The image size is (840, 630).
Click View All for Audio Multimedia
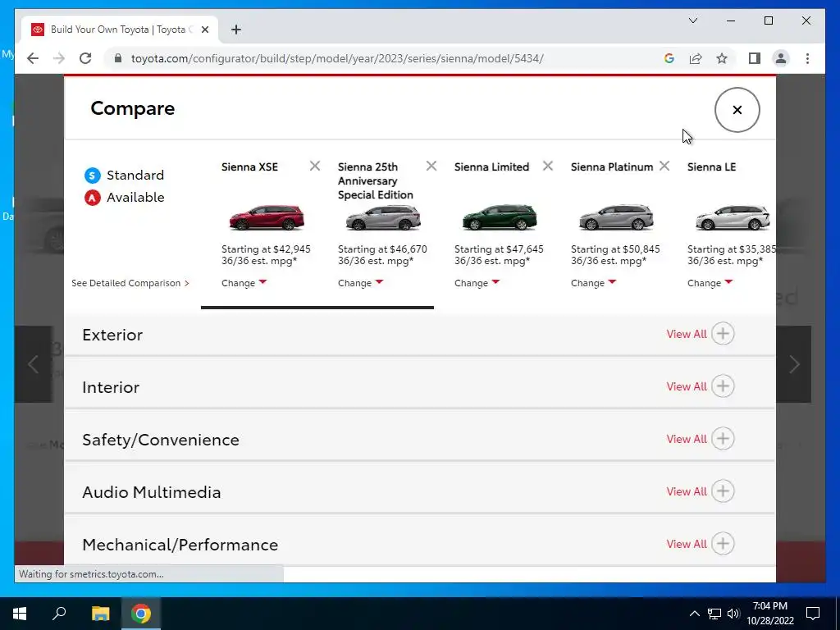tap(687, 491)
